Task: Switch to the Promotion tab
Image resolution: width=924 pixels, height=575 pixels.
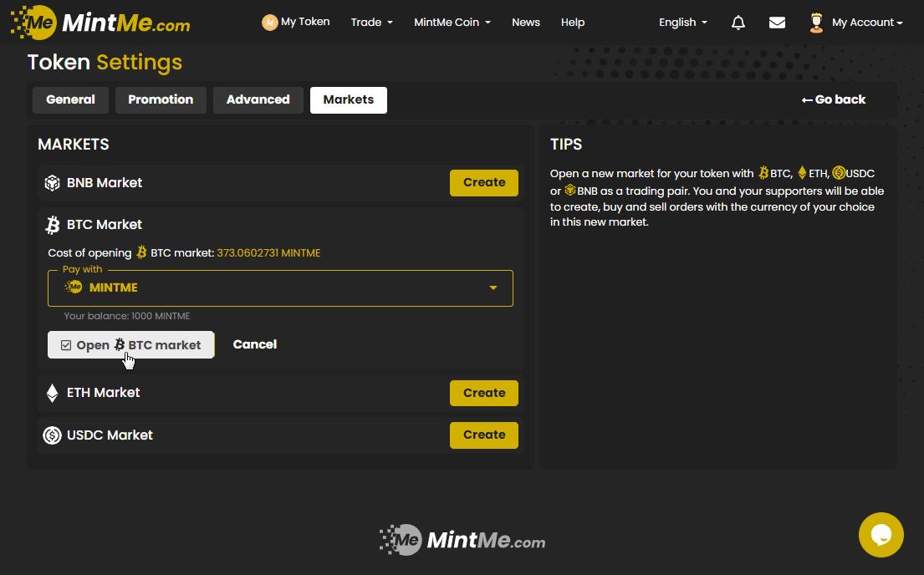Action: point(161,99)
